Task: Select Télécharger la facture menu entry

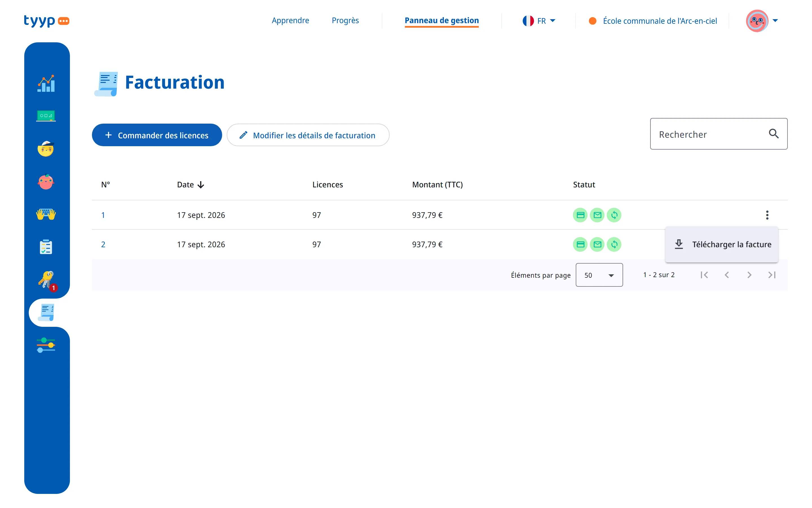Action: [x=722, y=244]
